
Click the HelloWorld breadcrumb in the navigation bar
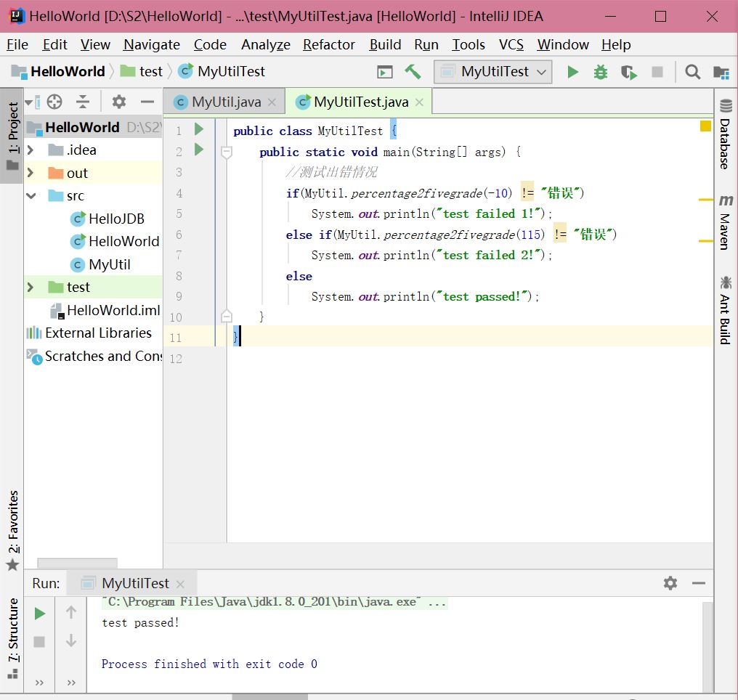58,71
